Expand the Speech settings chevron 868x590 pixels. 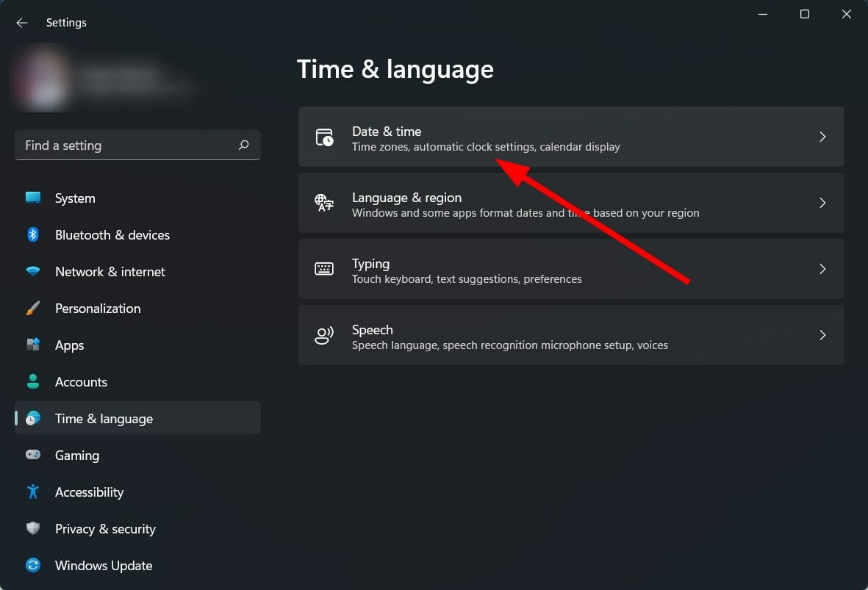[822, 335]
